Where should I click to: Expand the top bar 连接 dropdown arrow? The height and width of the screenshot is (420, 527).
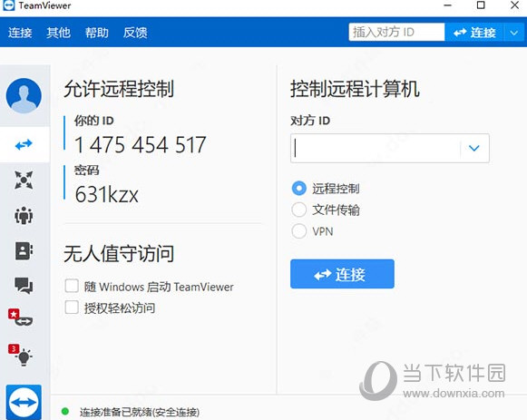tap(514, 33)
